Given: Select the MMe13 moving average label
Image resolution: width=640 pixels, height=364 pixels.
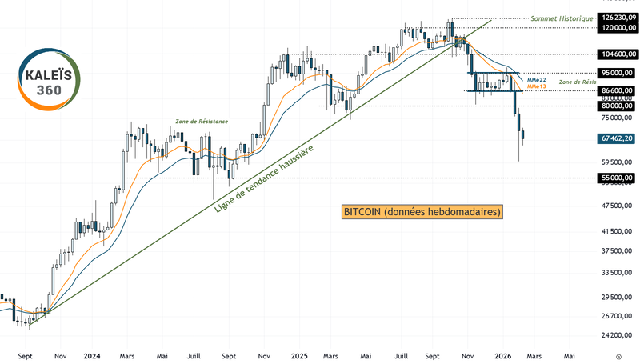Looking at the screenshot, I should tap(536, 86).
